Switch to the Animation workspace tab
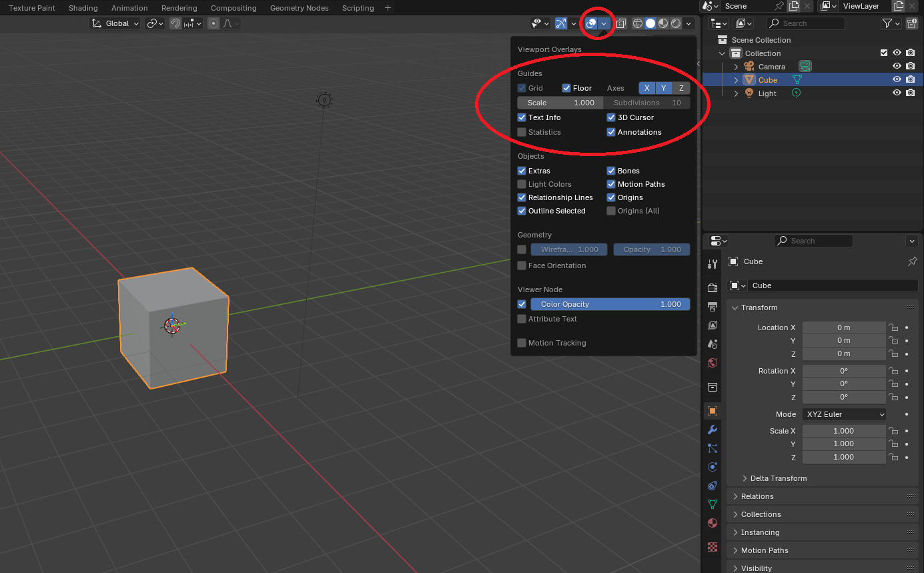The image size is (924, 573). pos(129,8)
